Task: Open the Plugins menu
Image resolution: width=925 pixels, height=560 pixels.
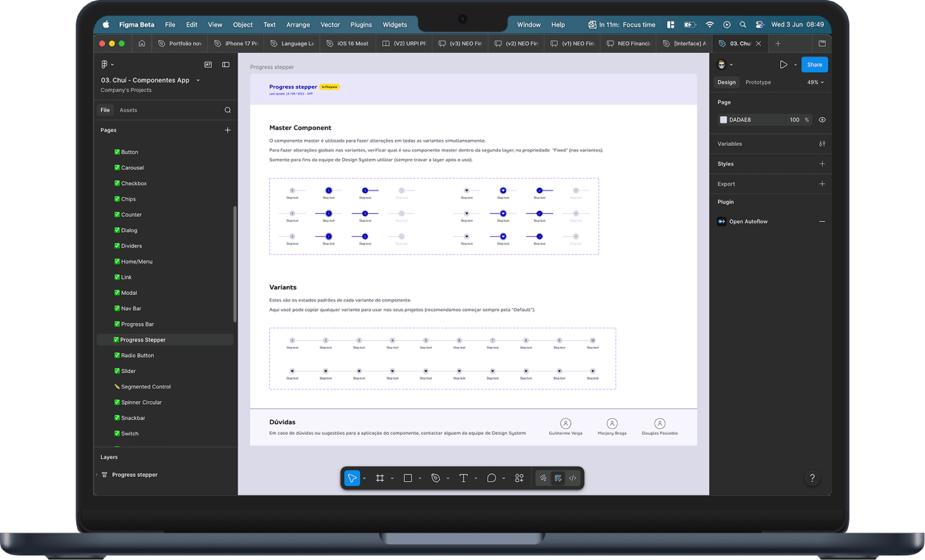Action: [361, 25]
